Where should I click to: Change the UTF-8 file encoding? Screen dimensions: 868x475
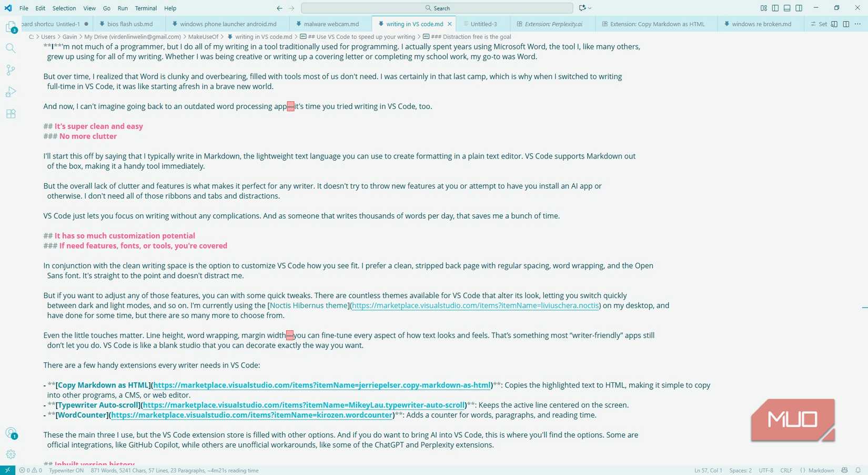pos(766,470)
